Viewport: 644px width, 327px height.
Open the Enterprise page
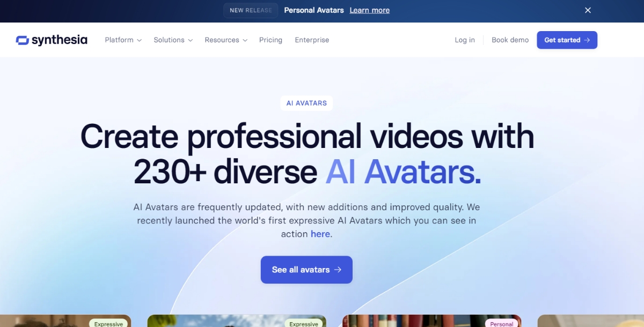pyautogui.click(x=312, y=40)
